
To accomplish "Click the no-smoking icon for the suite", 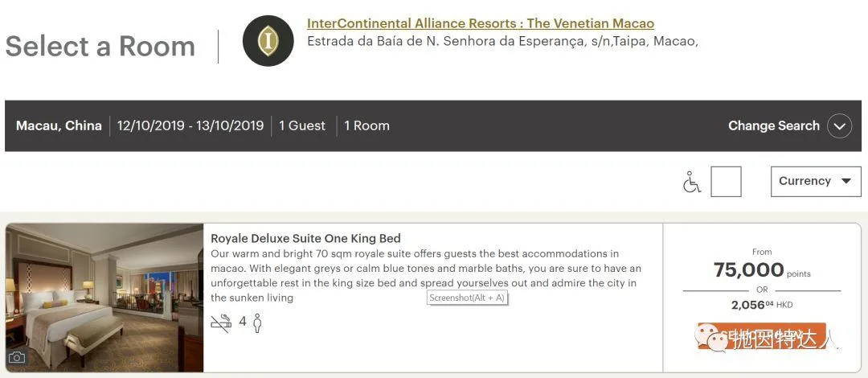I will [220, 323].
